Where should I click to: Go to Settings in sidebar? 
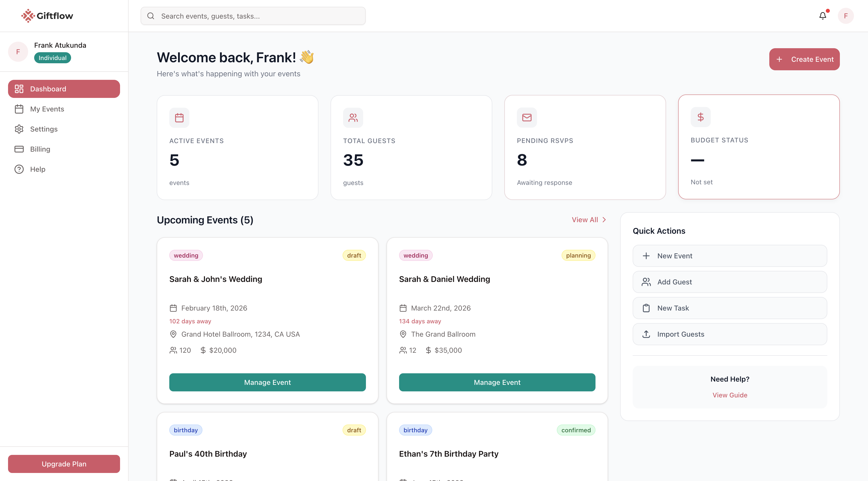pos(44,129)
